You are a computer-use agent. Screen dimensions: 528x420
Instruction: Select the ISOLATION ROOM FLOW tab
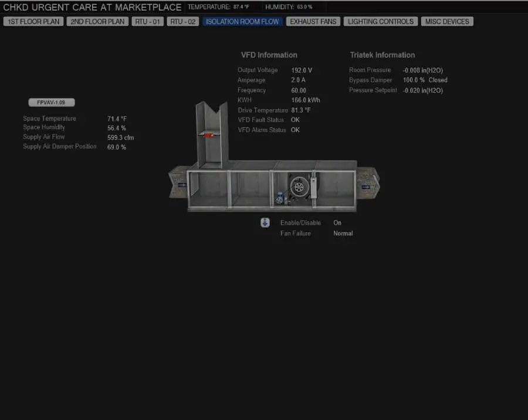tap(243, 22)
